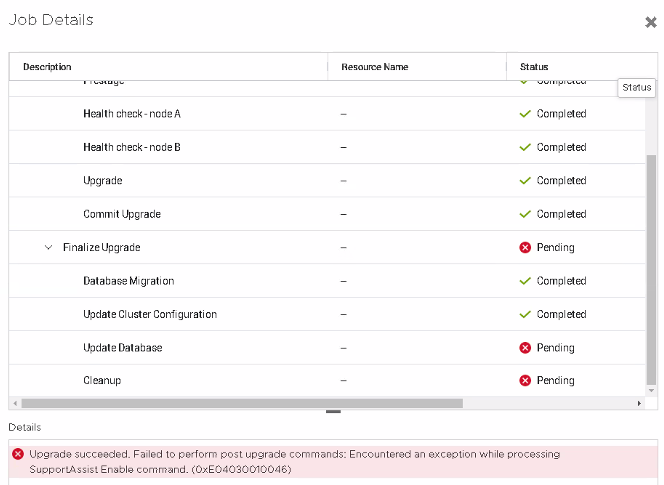Click the error icon in Details message
This screenshot has height=485, width=664.
(18, 454)
